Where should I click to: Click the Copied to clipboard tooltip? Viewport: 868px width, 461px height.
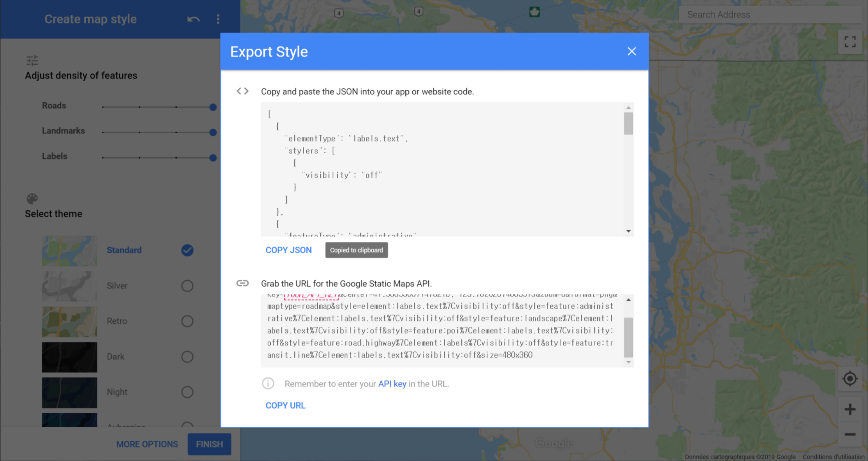point(356,250)
